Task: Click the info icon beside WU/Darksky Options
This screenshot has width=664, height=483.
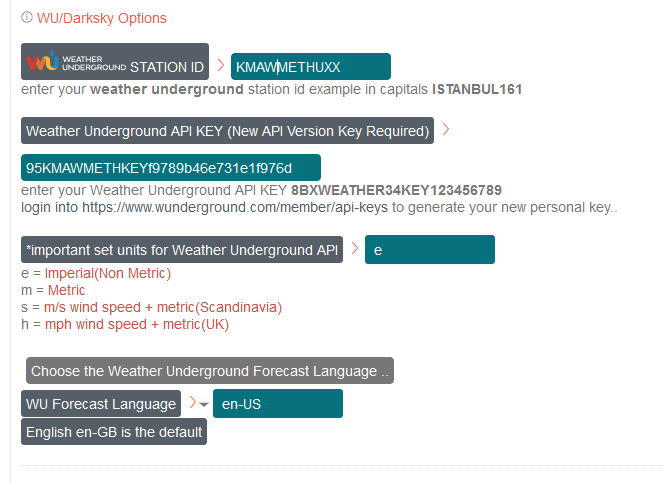Action: pos(27,17)
